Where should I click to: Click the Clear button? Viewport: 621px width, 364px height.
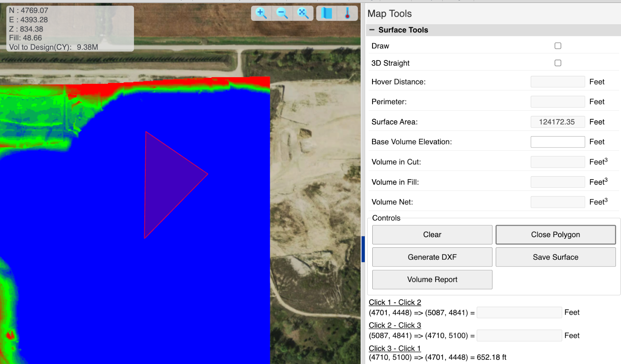click(x=432, y=234)
